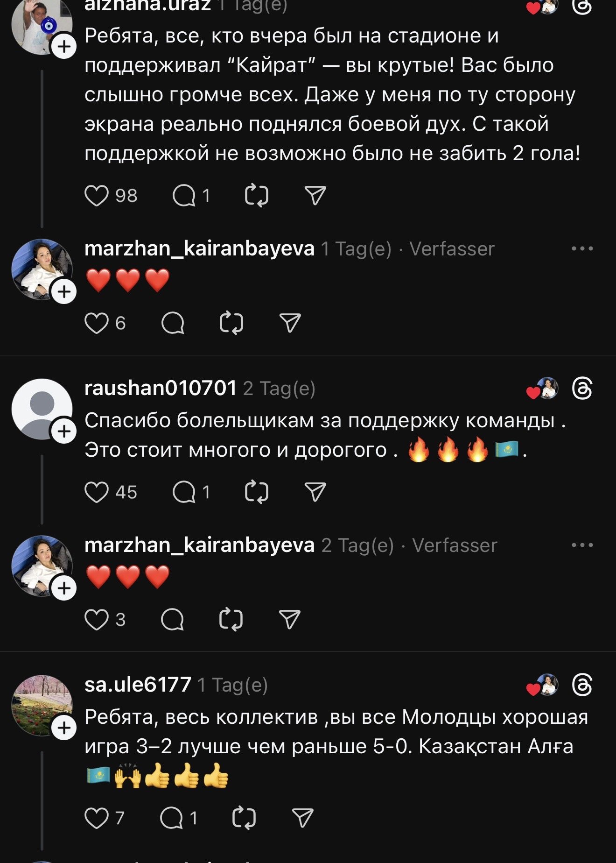Open options for marzhan_kairanbayeva's 1-day-old reply
This screenshot has height=863, width=616.
[582, 248]
